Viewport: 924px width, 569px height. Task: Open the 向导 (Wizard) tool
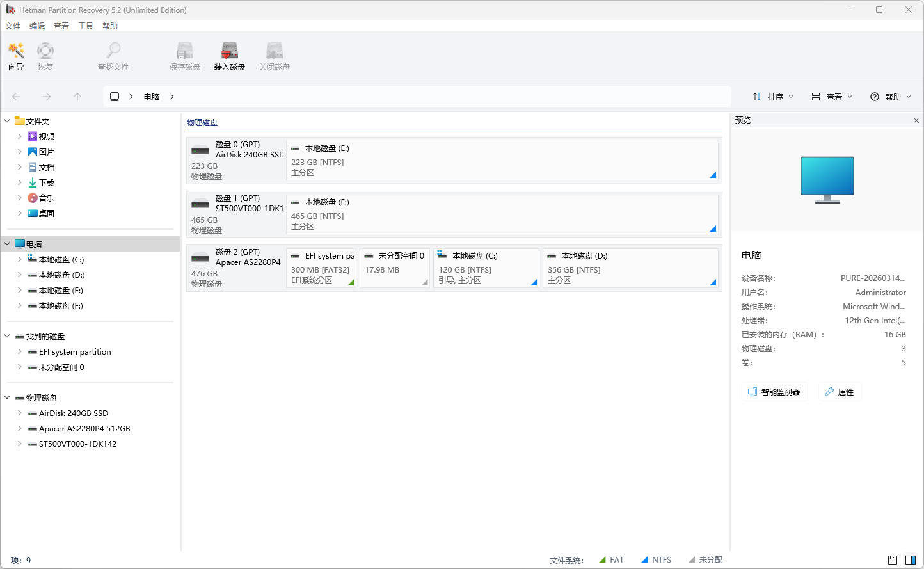pyautogui.click(x=15, y=56)
